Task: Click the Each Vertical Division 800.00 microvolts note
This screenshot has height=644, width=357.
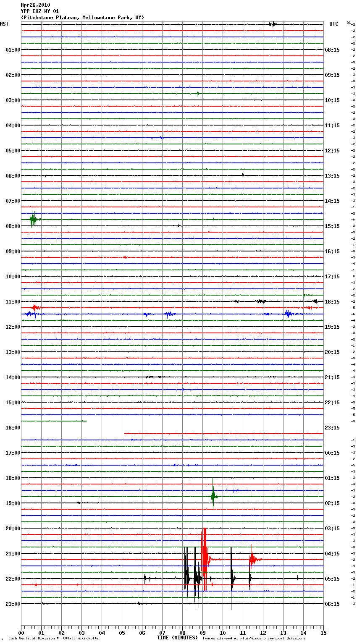Action: [x=53, y=639]
